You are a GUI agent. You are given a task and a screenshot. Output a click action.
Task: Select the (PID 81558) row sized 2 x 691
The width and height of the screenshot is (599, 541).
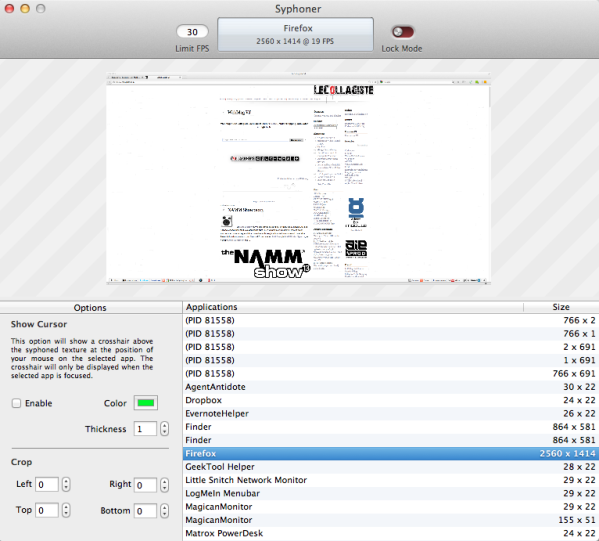coord(391,347)
